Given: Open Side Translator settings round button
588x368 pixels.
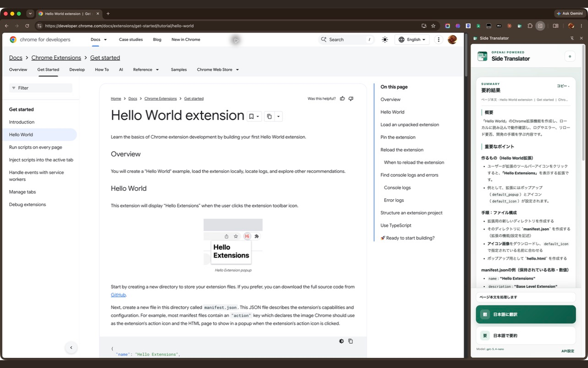Looking at the screenshot, I should [570, 56].
